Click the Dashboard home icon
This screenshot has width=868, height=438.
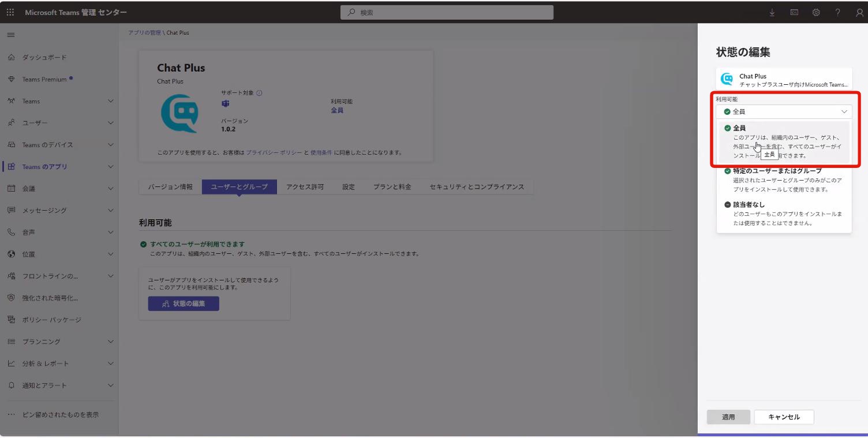11,57
